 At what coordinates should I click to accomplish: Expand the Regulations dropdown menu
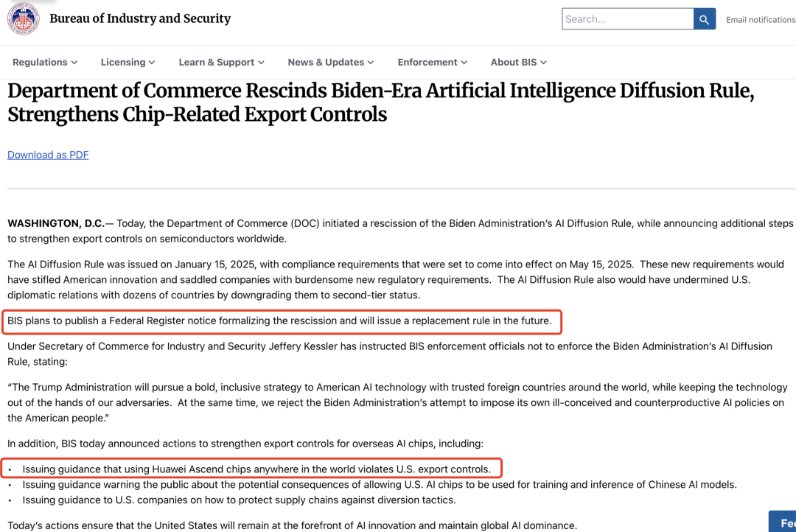click(45, 63)
